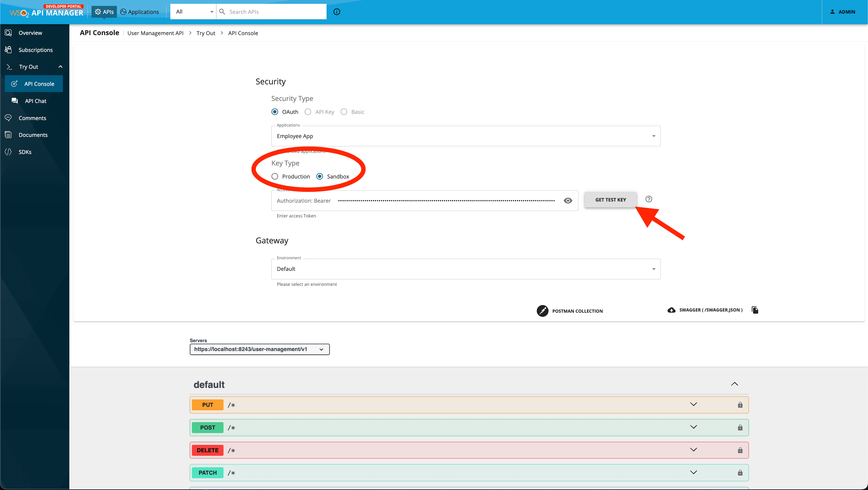The image size is (868, 490).
Task: Click the info icon next to the search bar
Action: click(336, 12)
